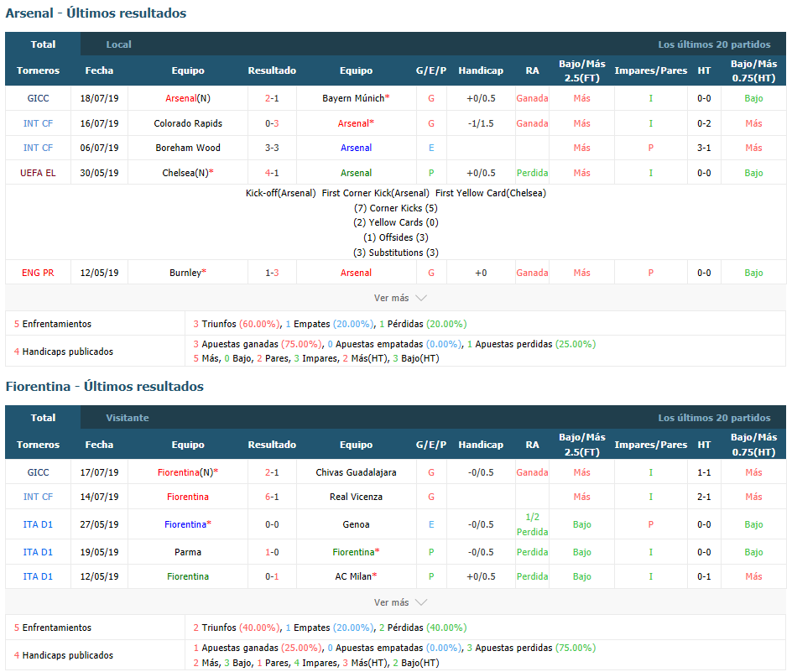Open Real Vicenza team link
This screenshot has width=792, height=672.
[356, 497]
